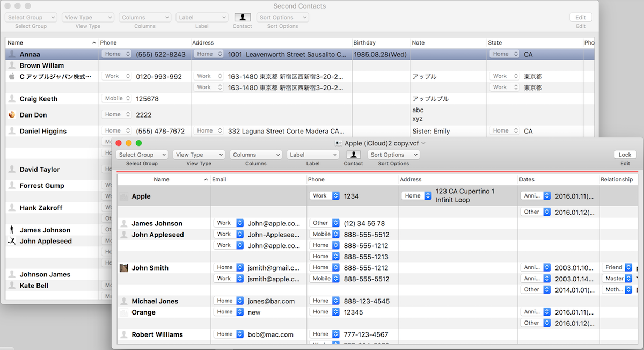
Task: Click John Smith's photo thumbnail
Action: pos(124,268)
